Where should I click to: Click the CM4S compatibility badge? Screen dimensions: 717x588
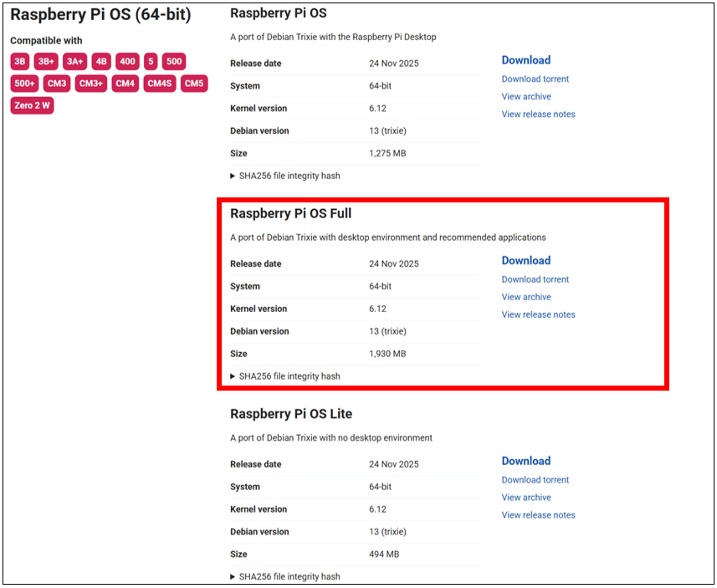click(160, 83)
